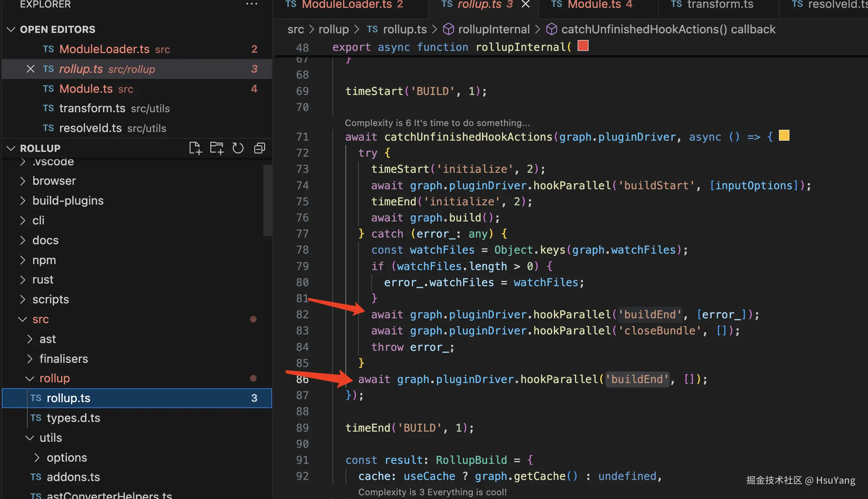Open types.d.ts in file tree
This screenshot has height=499, width=868.
point(73,418)
